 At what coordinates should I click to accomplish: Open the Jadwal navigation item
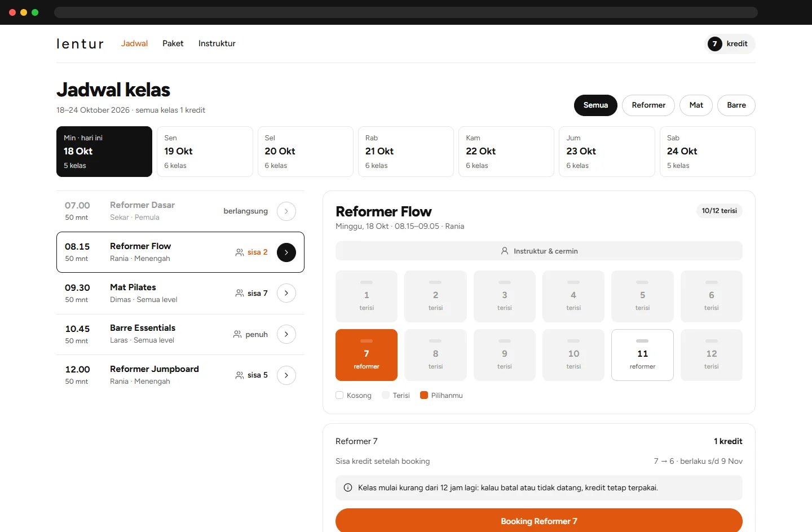(x=134, y=43)
